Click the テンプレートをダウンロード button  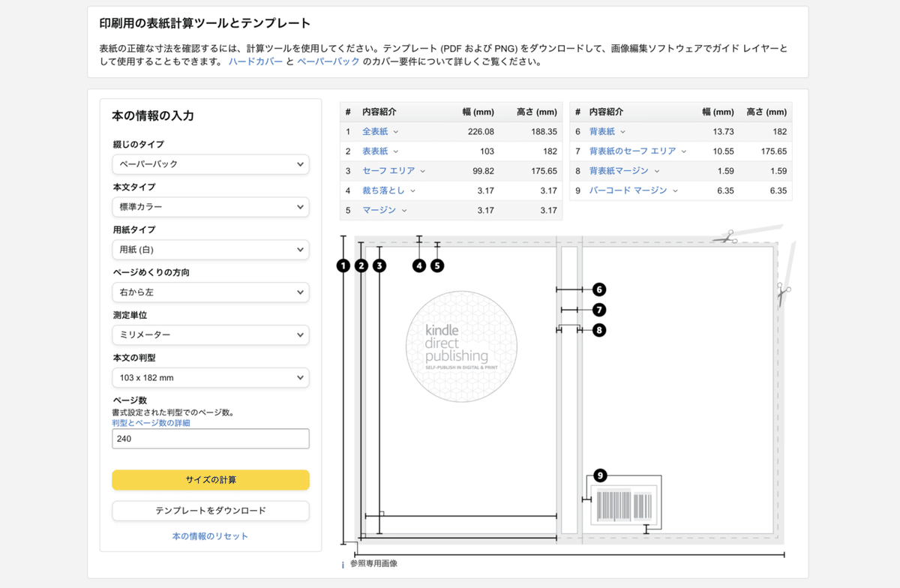211,511
